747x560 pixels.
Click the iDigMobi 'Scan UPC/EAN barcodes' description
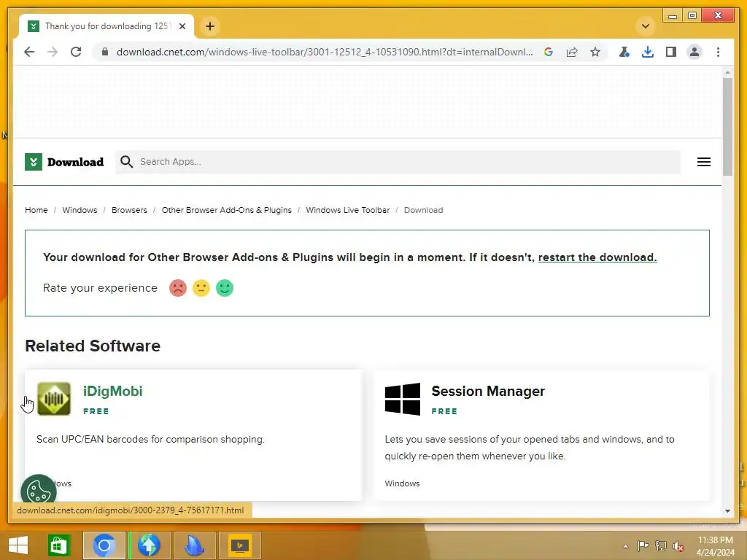pyautogui.click(x=150, y=439)
